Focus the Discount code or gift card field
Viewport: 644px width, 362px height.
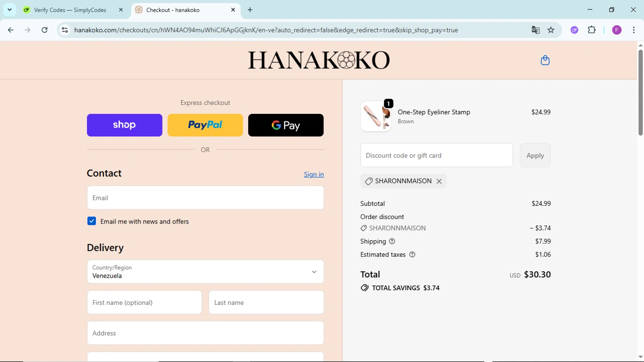coord(437,155)
